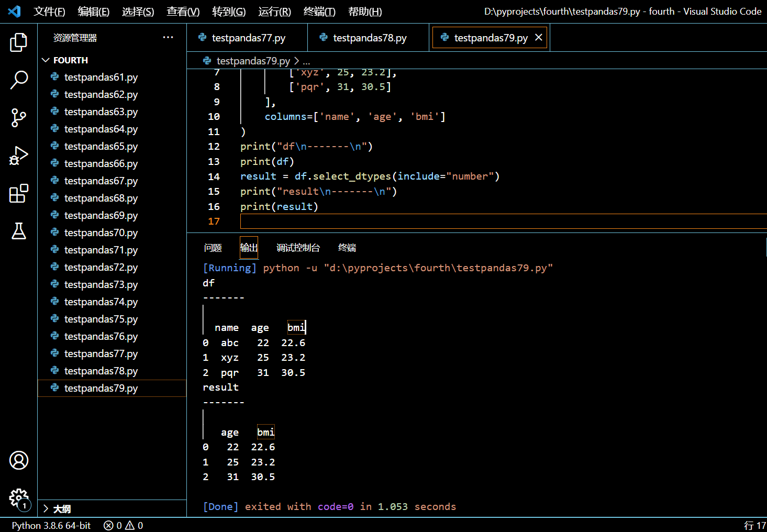Viewport: 767px width, 532px height.
Task: Switch to the 终端 panel tab
Action: (347, 248)
